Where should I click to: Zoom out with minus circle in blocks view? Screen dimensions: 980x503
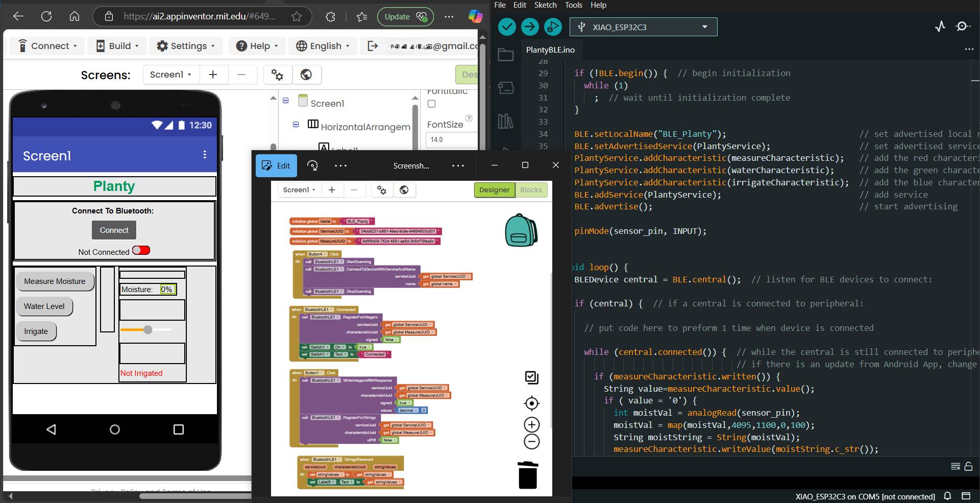click(x=531, y=442)
